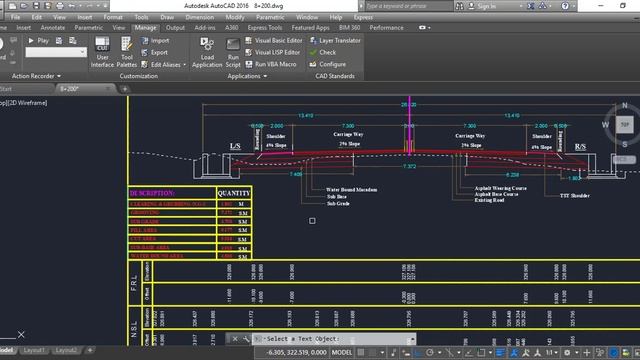Open Tool Palettes customization
This screenshot has width=640, height=360.
point(127,52)
